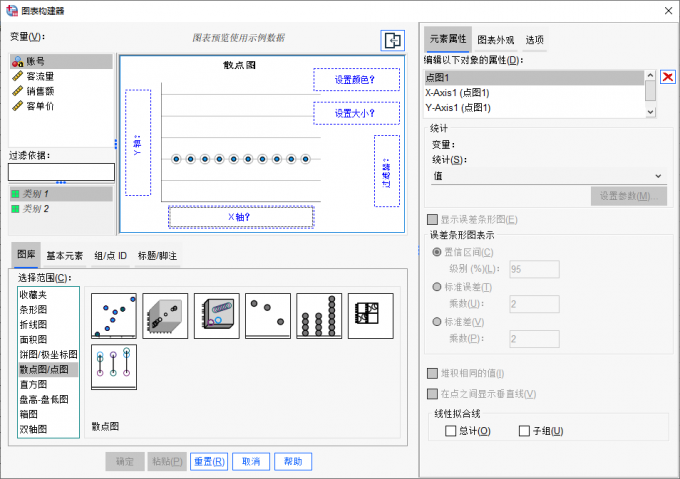Switch to the 图库 tab
Screen dimensions: 680x479
click(x=26, y=254)
